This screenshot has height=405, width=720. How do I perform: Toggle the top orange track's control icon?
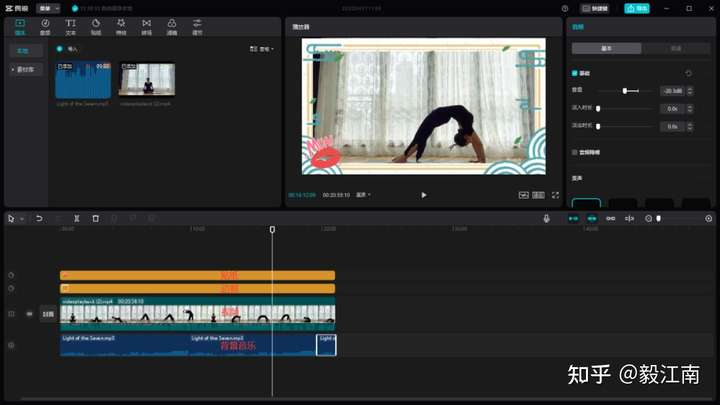point(11,275)
